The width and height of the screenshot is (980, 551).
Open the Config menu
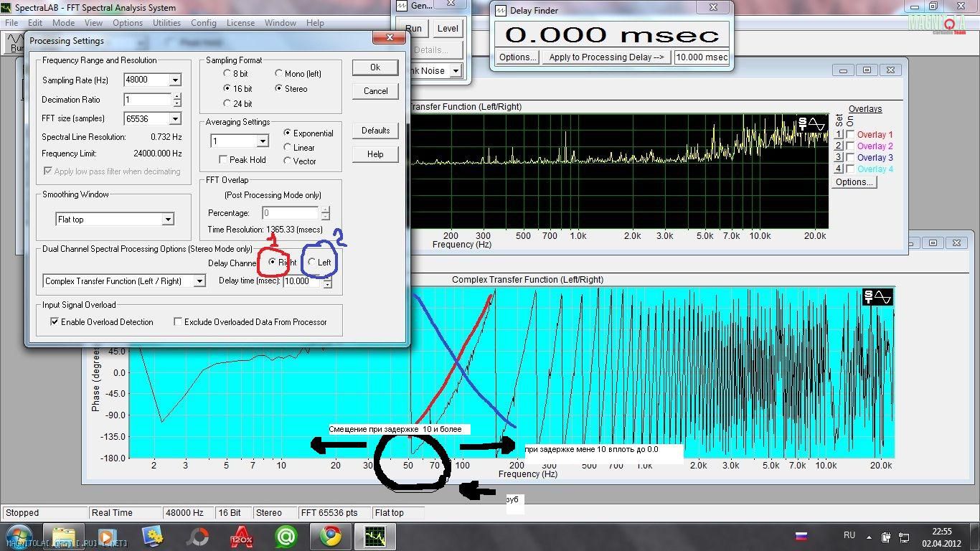pyautogui.click(x=204, y=23)
